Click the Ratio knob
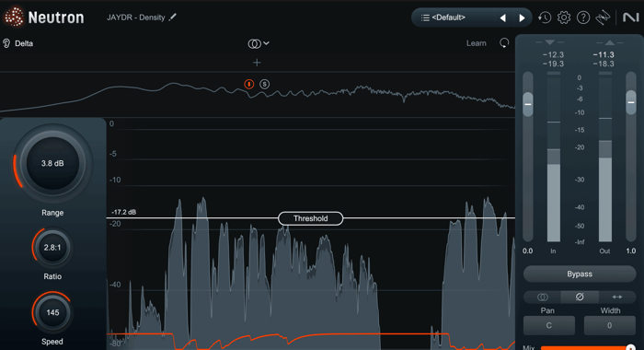 pyautogui.click(x=52, y=248)
